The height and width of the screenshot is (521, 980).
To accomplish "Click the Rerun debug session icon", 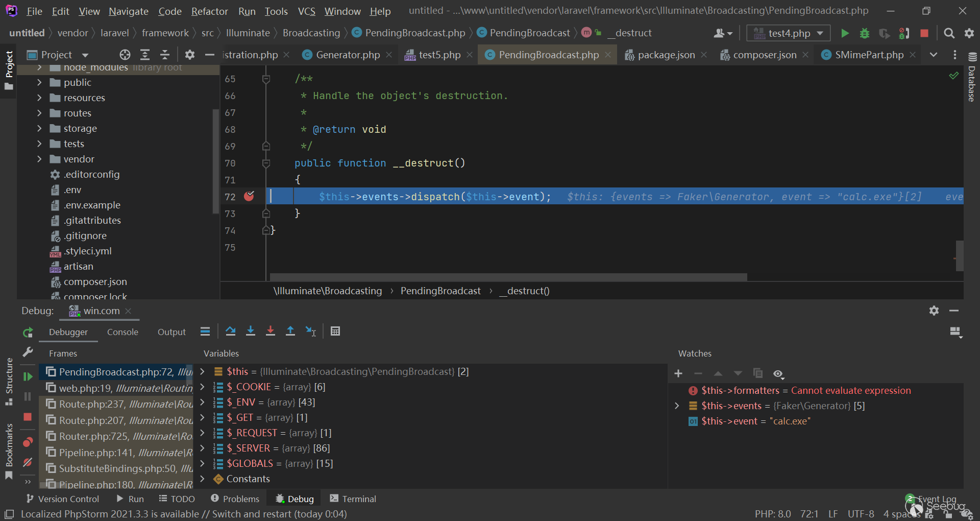I will pyautogui.click(x=28, y=333).
